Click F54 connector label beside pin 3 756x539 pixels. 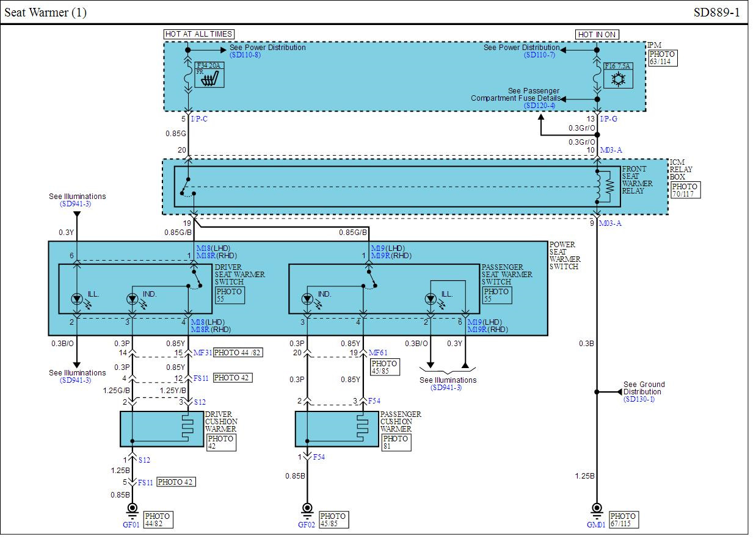[374, 401]
